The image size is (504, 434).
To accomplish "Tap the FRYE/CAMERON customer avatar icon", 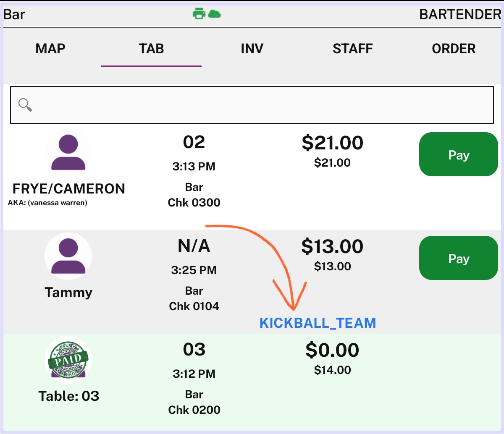I will (68, 152).
